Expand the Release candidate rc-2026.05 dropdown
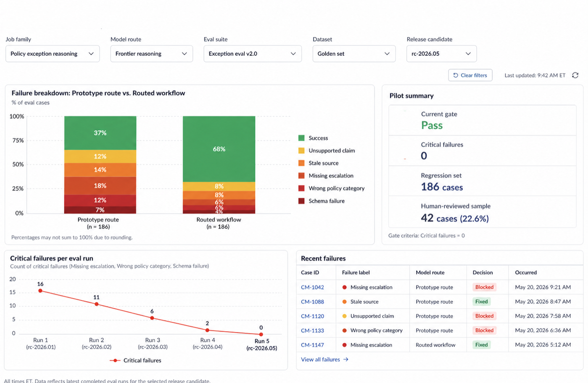 click(441, 54)
